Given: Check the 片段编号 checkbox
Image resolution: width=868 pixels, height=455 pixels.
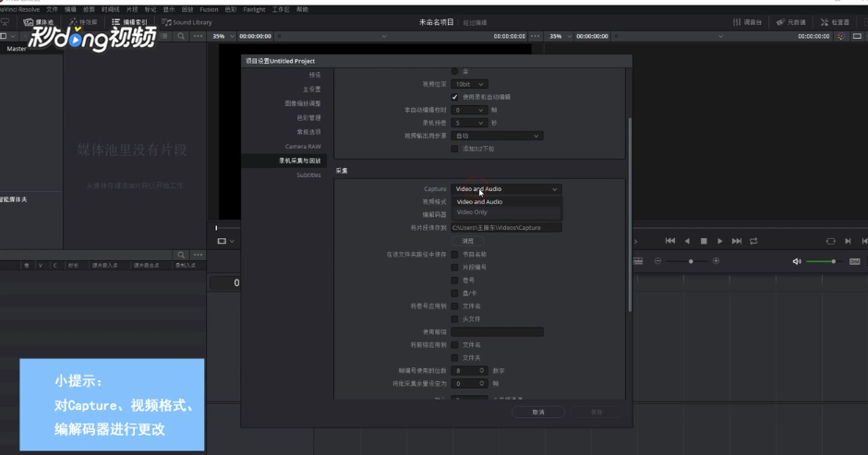Looking at the screenshot, I should point(454,268).
